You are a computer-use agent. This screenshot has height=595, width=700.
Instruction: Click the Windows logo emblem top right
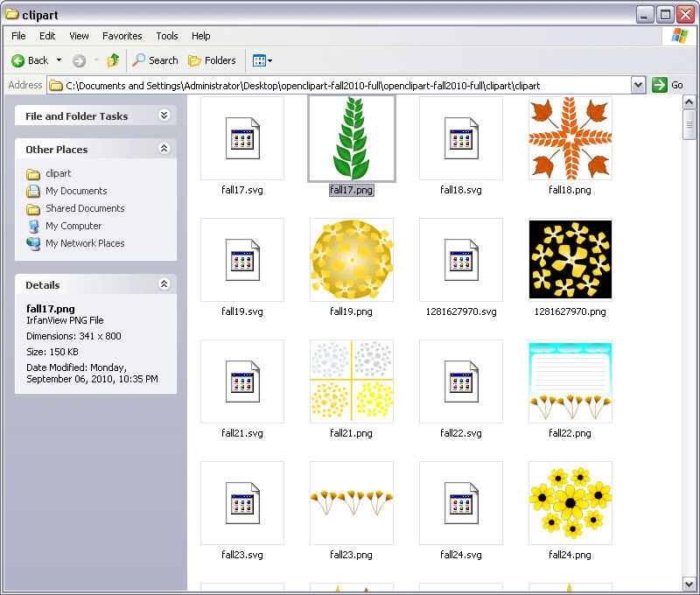[x=680, y=36]
